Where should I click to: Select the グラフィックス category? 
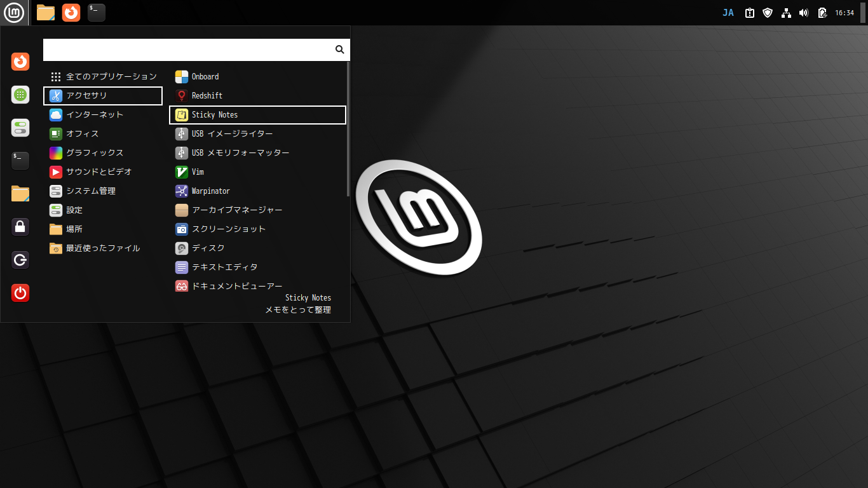coord(103,153)
